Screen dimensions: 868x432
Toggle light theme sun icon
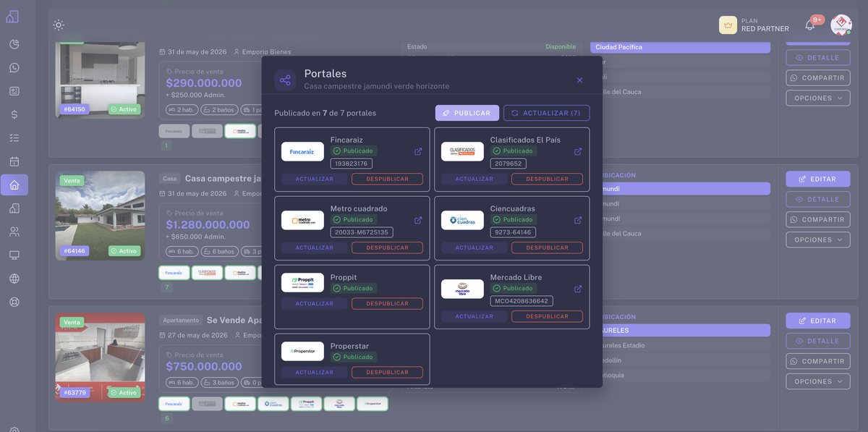point(59,25)
